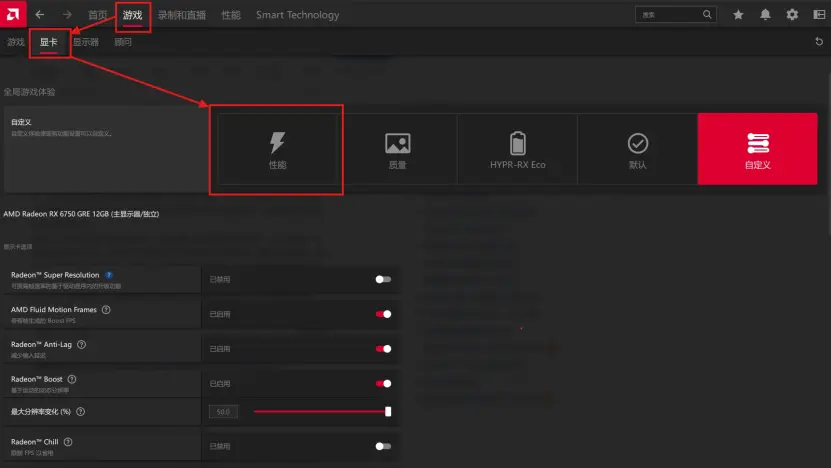Select the 质量 (Quality) profile tile

point(397,149)
